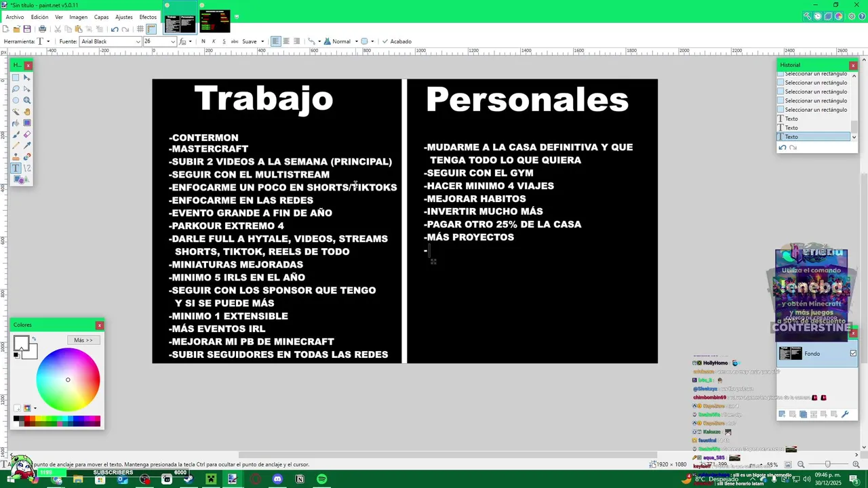Select the Rectangle Select tool
Image resolution: width=868 pixels, height=488 pixels.
[x=16, y=77]
